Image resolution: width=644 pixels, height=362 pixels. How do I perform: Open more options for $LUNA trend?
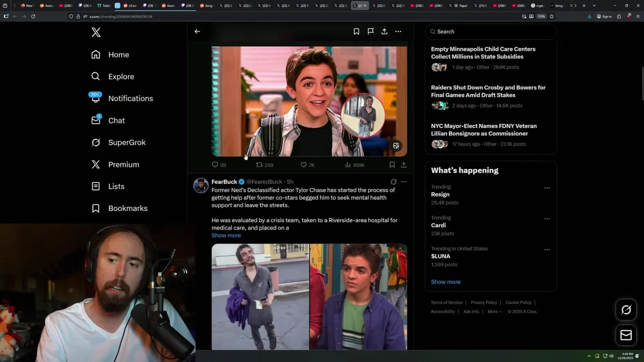(547, 249)
